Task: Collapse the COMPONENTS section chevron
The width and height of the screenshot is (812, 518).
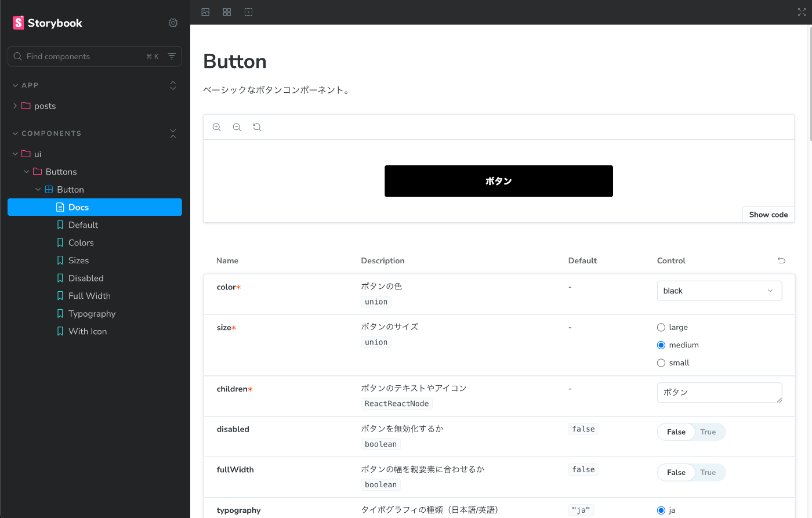Action: pyautogui.click(x=15, y=133)
